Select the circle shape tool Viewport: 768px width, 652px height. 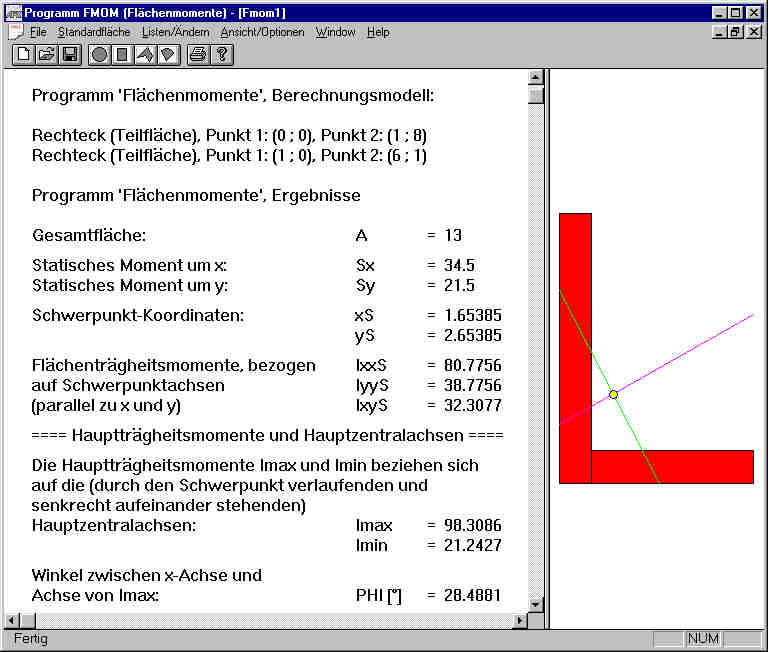[99, 55]
